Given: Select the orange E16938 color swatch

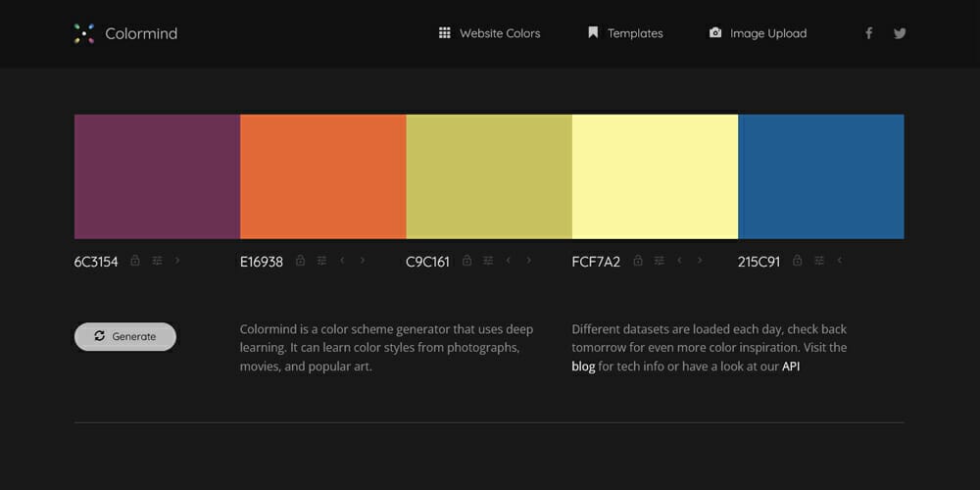Looking at the screenshot, I should pyautogui.click(x=323, y=176).
